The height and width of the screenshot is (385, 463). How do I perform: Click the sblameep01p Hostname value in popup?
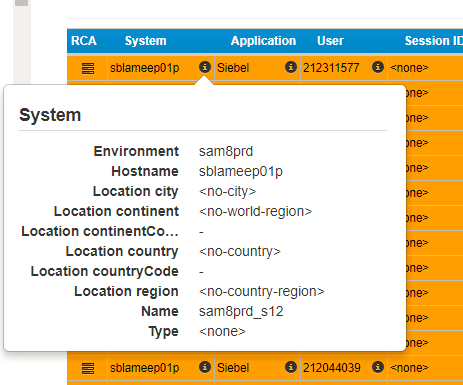pos(241,171)
